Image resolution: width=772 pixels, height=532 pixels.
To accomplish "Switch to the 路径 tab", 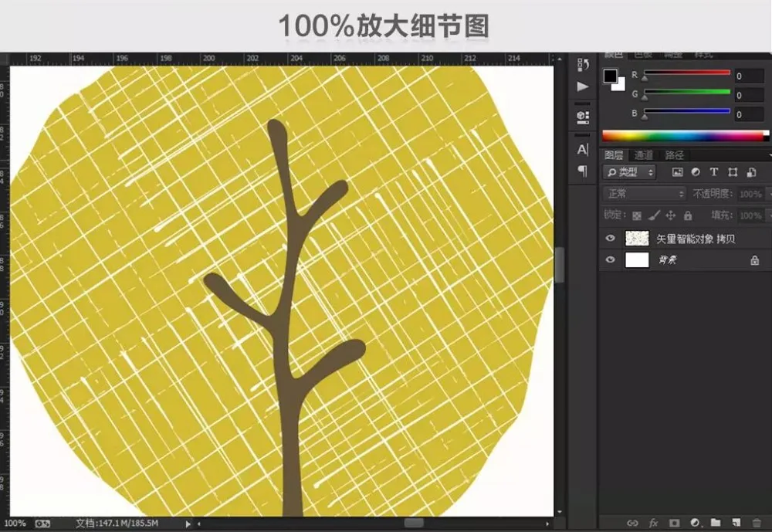I will pos(674,155).
